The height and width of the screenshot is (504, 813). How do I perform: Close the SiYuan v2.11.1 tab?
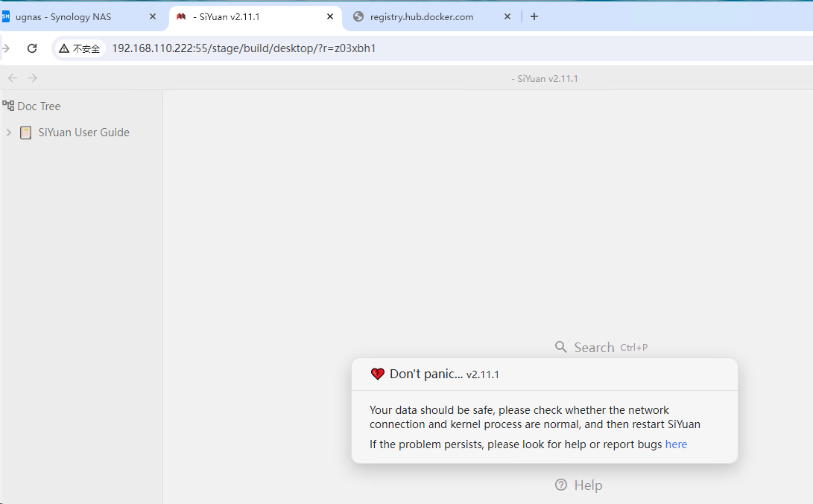[x=330, y=16]
